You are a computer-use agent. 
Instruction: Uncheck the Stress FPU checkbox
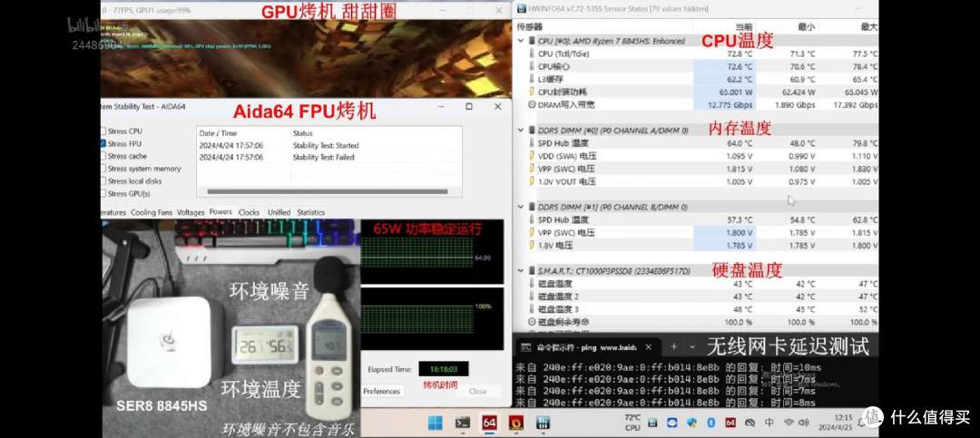pyautogui.click(x=103, y=143)
